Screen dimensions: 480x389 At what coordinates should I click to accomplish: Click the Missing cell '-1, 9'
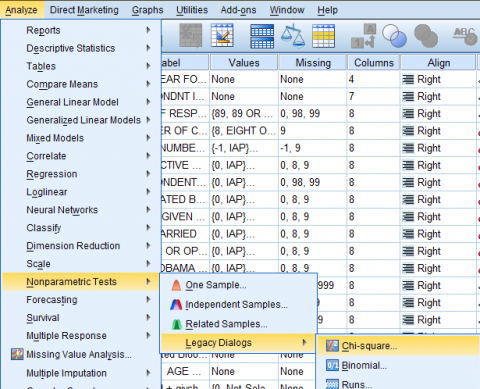(x=313, y=148)
